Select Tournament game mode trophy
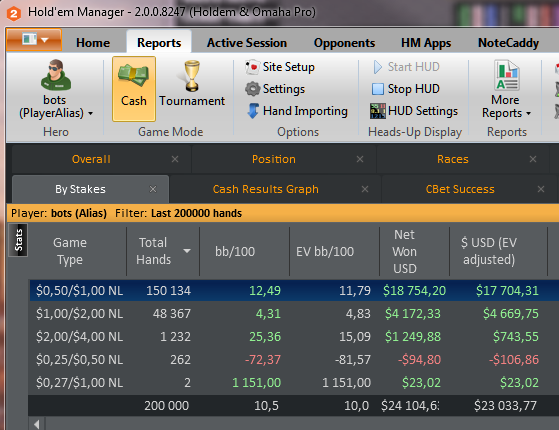 (x=192, y=76)
